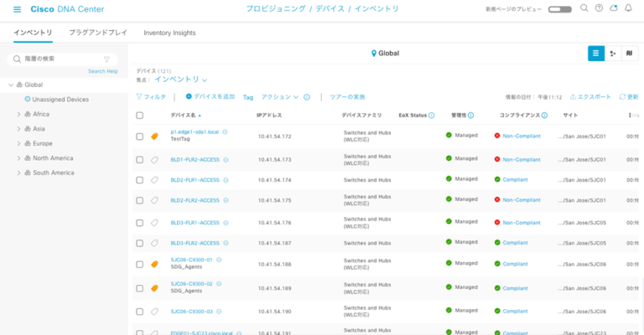
Task: Click the Tag button in toolbar
Action: tap(248, 98)
